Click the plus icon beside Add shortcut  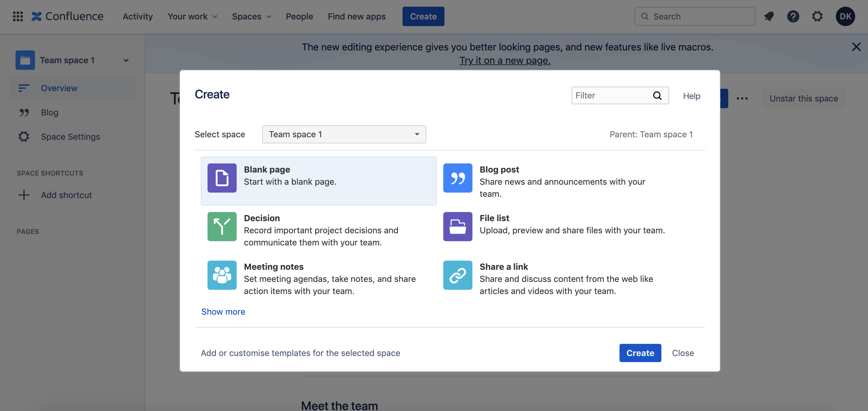pos(24,195)
